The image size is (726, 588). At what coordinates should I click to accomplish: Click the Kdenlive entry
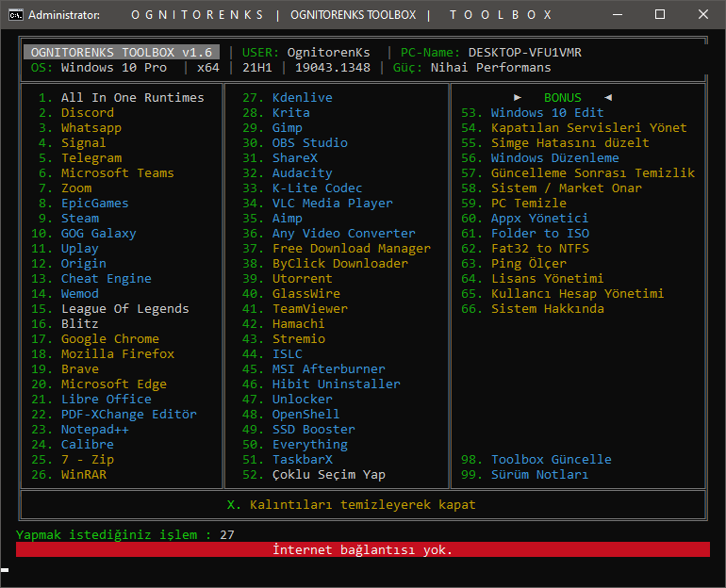pyautogui.click(x=303, y=98)
